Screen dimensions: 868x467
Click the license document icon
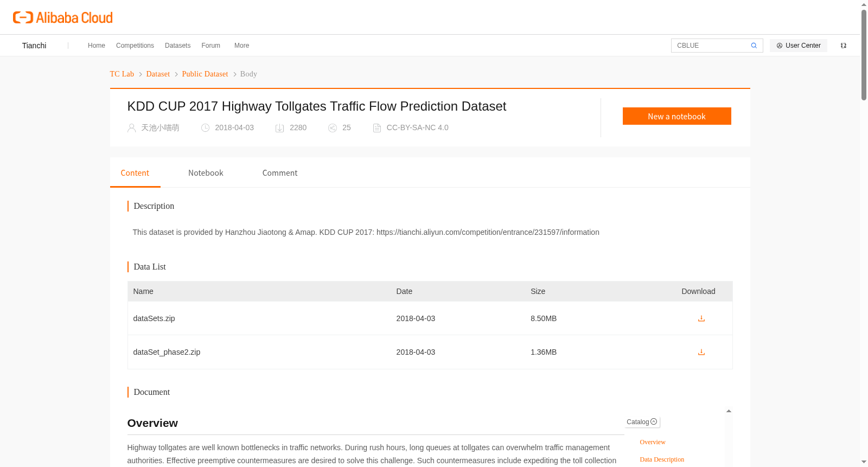click(377, 128)
